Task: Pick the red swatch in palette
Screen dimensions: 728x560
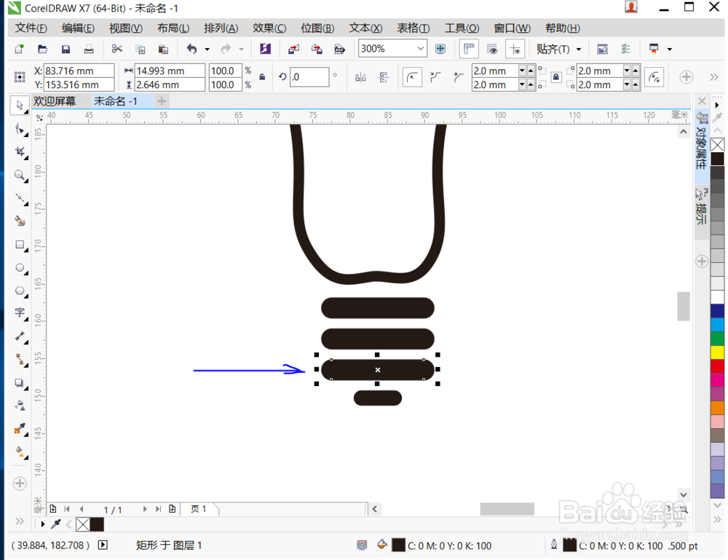Action: [717, 366]
